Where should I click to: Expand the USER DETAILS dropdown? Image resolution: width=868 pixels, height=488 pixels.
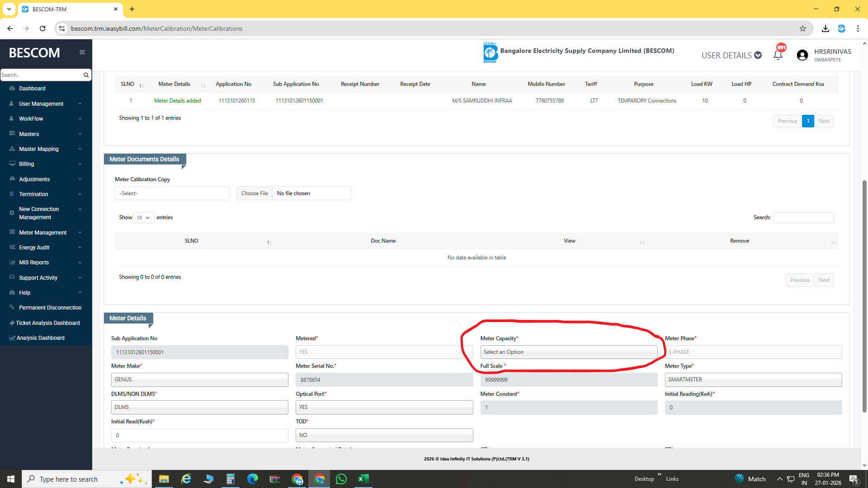click(x=731, y=55)
